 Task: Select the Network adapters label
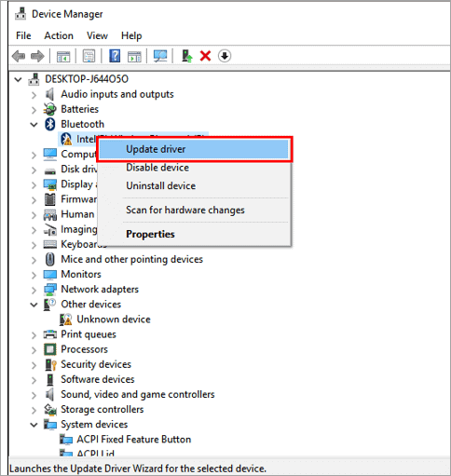coord(100,290)
